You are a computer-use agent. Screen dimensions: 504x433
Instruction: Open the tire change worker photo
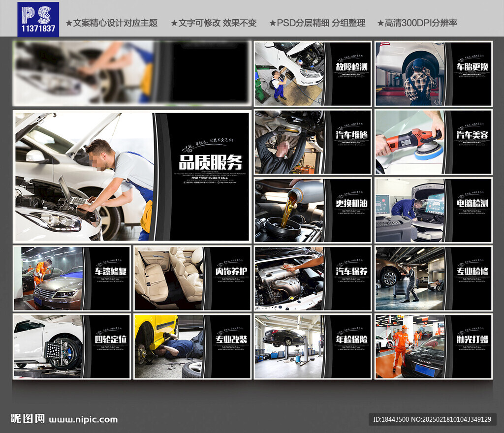pyautogui.click(x=410, y=73)
